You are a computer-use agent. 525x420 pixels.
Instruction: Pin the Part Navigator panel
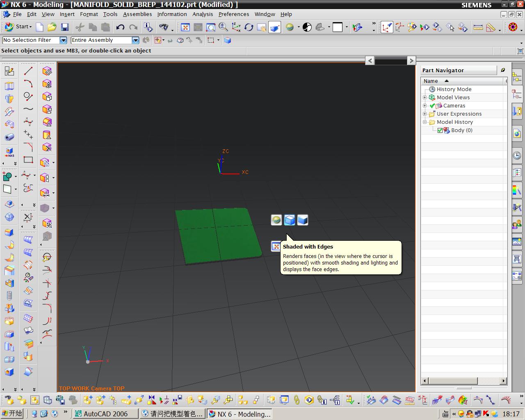(503, 70)
